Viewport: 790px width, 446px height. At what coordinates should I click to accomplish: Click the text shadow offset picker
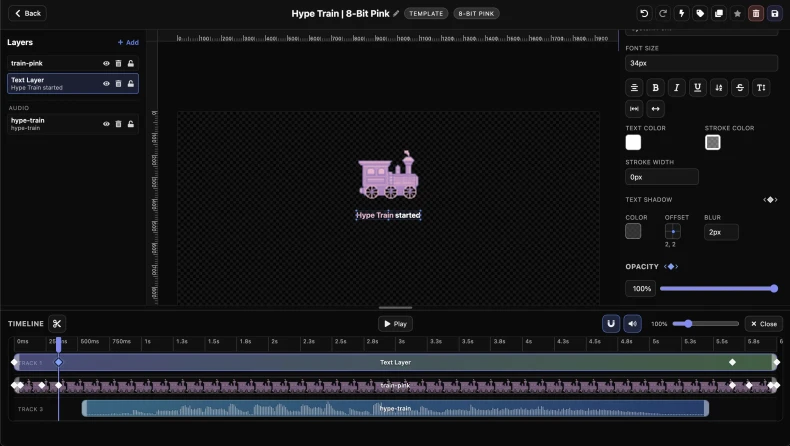click(x=673, y=231)
